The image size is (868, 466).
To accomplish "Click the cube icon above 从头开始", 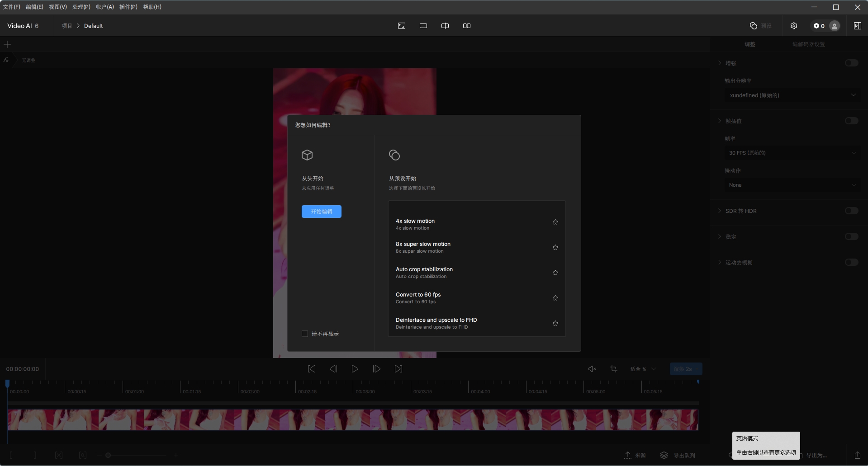I will click(307, 155).
